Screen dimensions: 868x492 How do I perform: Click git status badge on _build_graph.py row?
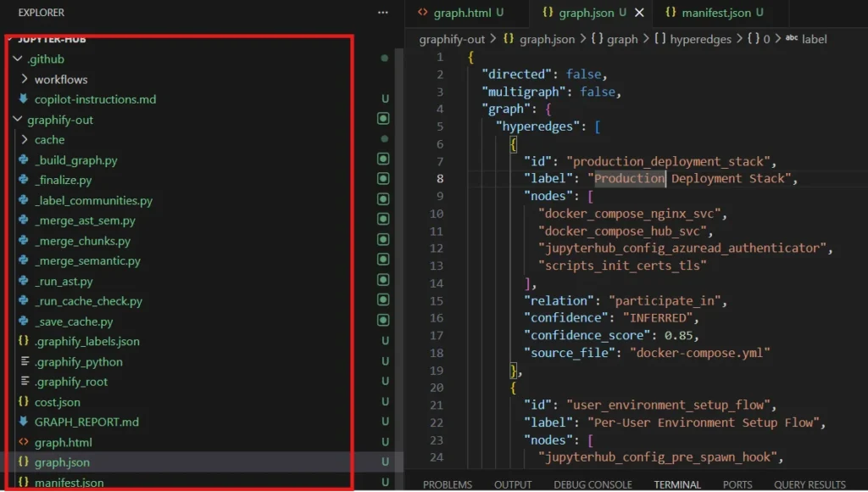[383, 159]
